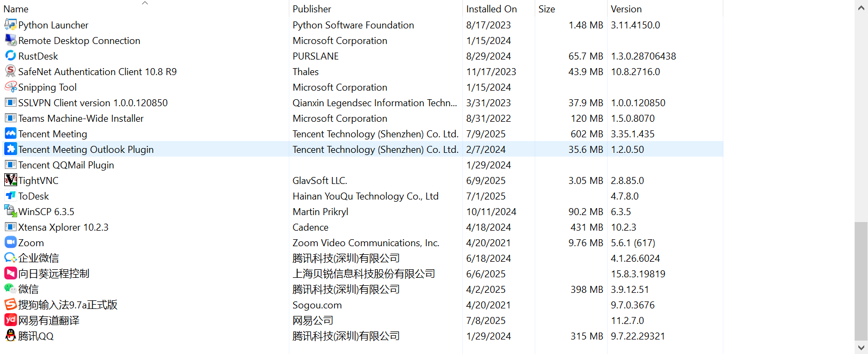Click publisher Thales
Viewport: 868px width, 354px height.
(305, 72)
